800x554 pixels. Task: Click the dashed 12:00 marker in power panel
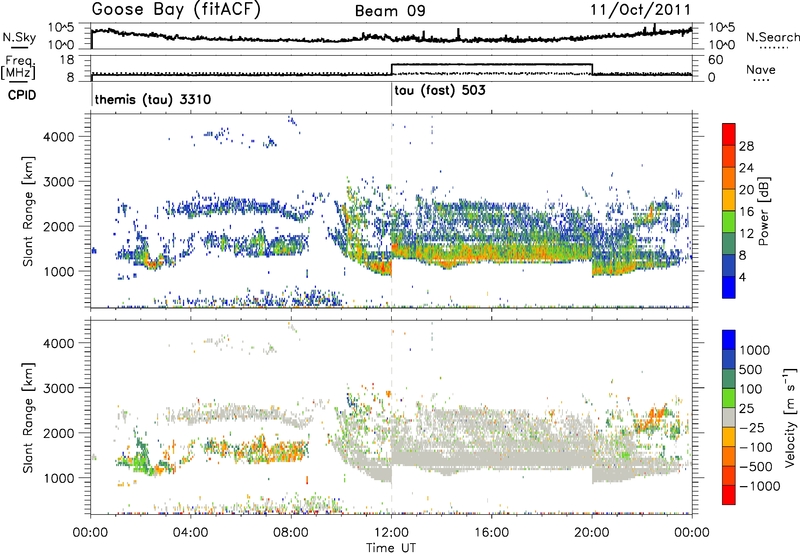(x=391, y=211)
